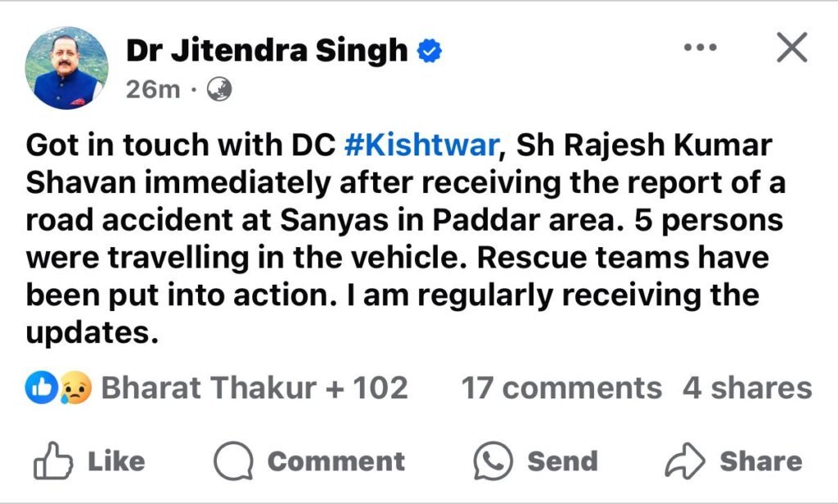The image size is (838, 504).
Task: Open the Dr Jitendra Singh profile name link
Action: click(267, 51)
